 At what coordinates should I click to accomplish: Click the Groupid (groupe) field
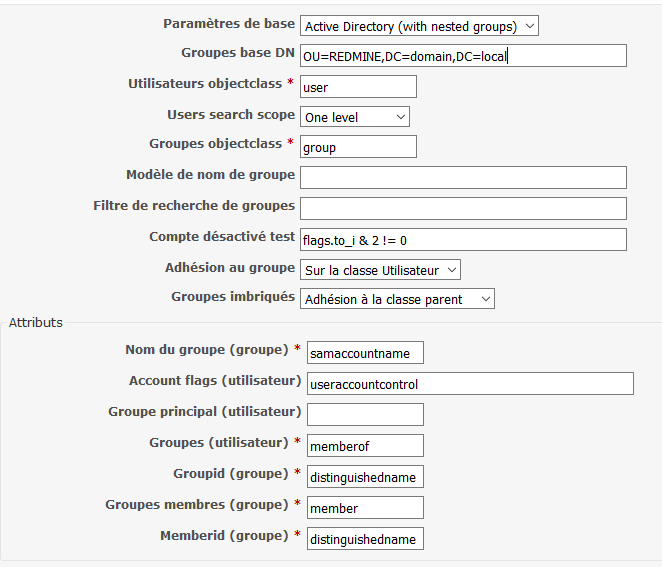(365, 477)
